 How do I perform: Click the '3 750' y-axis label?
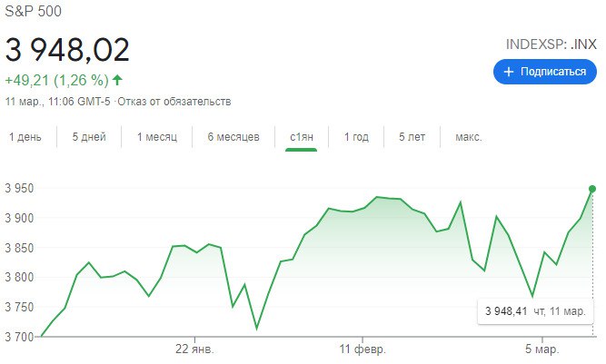pyautogui.click(x=19, y=307)
